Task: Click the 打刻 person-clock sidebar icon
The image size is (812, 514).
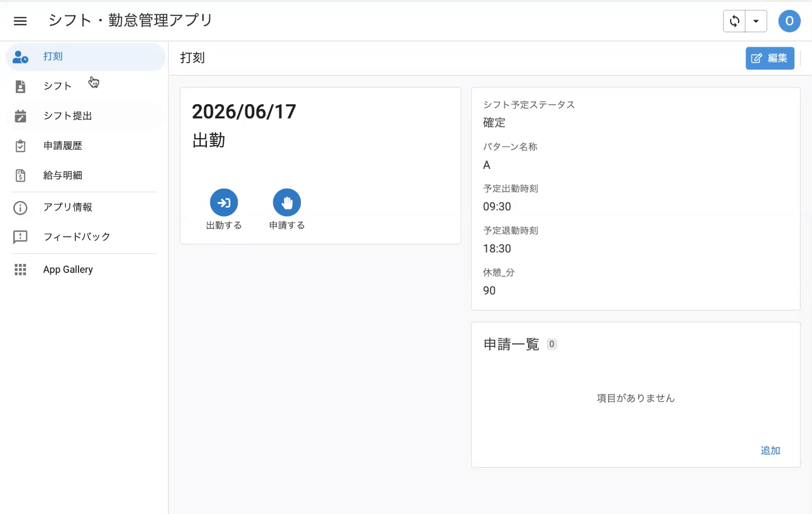Action: tap(20, 57)
